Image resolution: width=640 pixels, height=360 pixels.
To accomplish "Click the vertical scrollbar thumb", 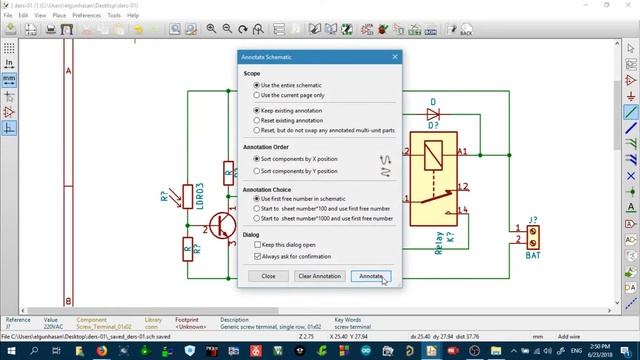I will (617, 115).
